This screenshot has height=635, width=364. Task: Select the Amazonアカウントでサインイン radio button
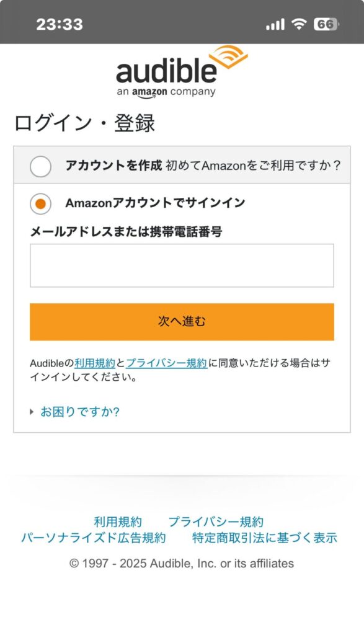[40, 203]
